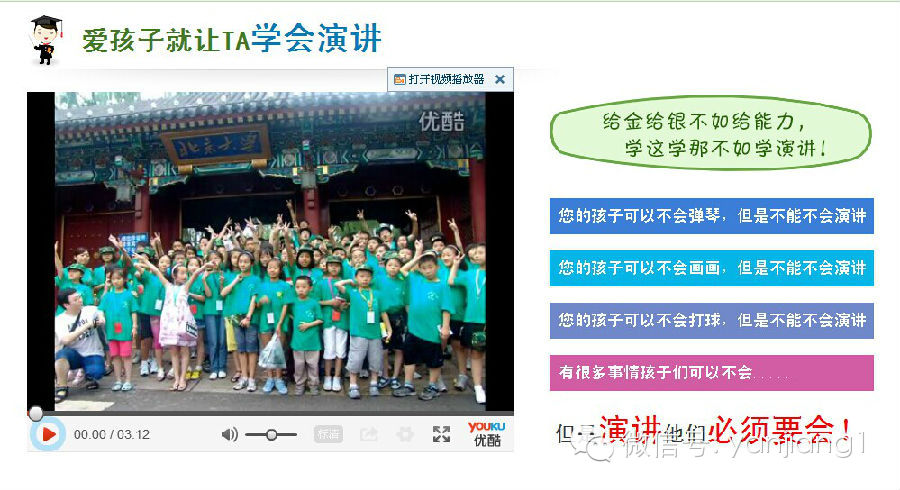Click 打开视频播放器 button

click(440, 79)
